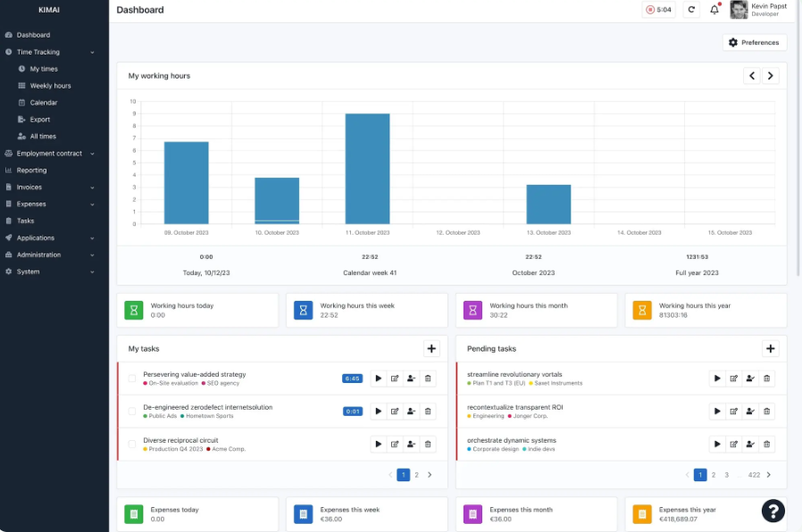This screenshot has height=532, width=802.
Task: Go to page 3 of Pending tasks
Action: pos(726,475)
